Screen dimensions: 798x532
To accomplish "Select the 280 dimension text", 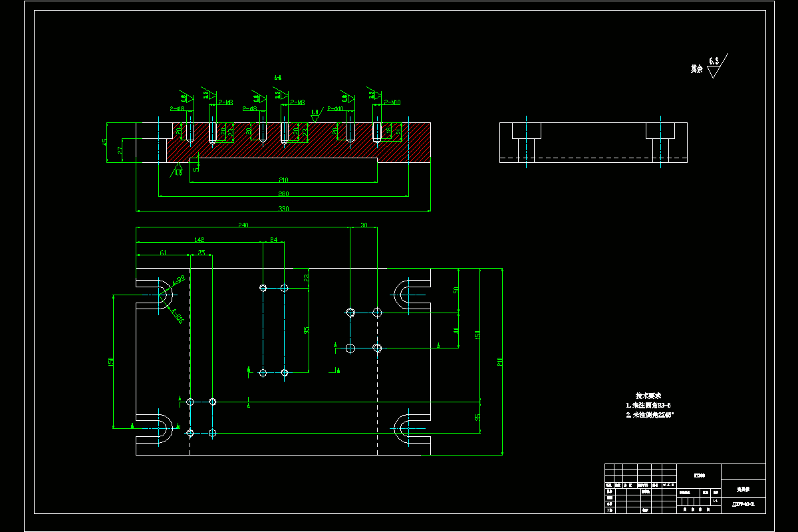I will 283,194.
